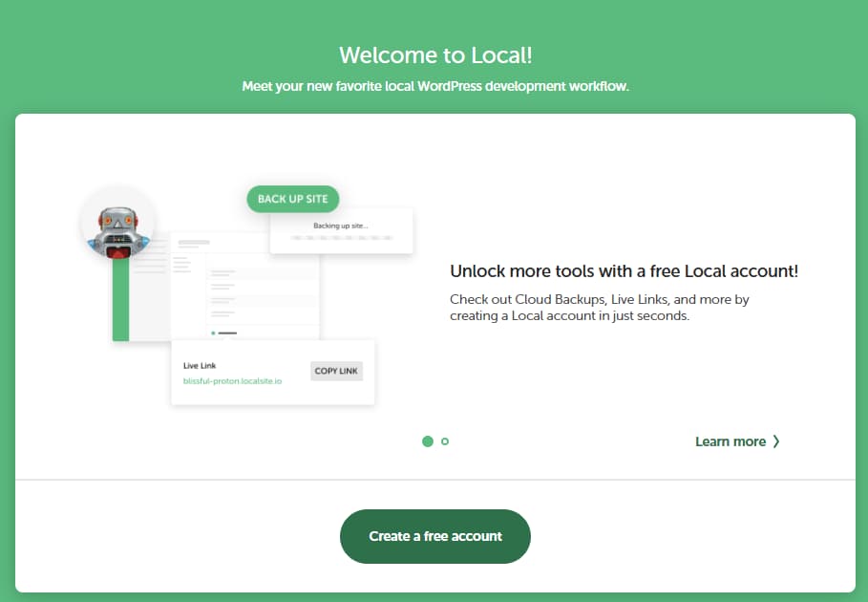This screenshot has height=602, width=868.
Task: Click the WordPress development workflow subtitle
Action: click(x=434, y=86)
